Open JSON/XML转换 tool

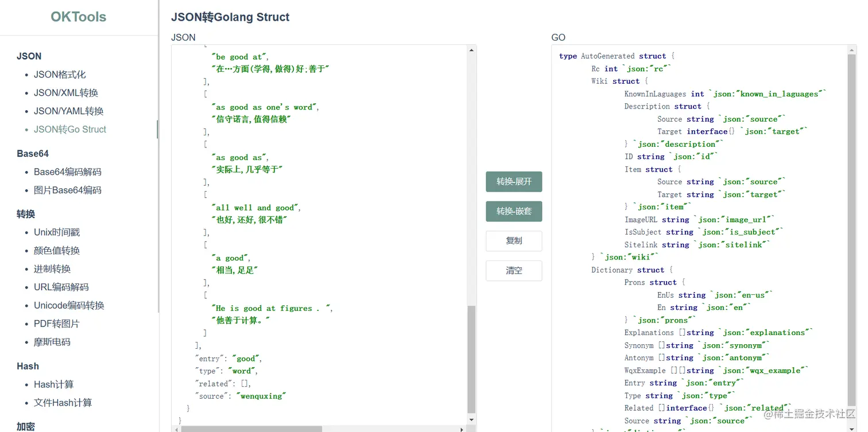coord(66,93)
